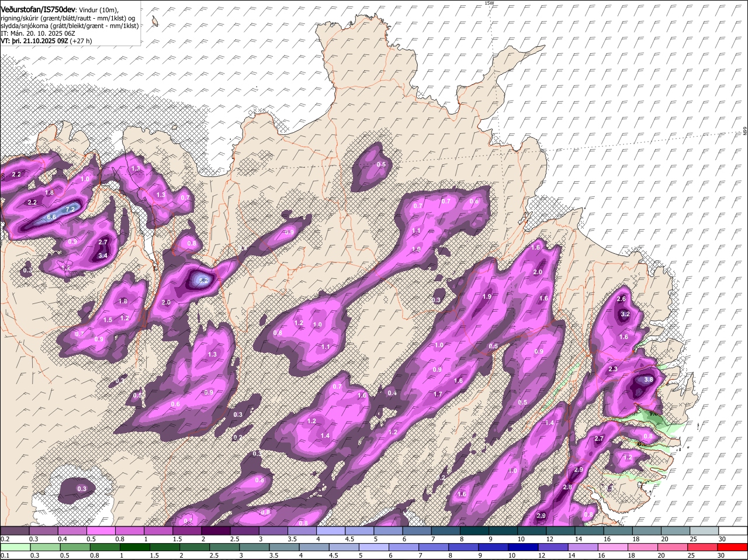Click the upper legend's light grey 25 swatch
This screenshot has height=560, width=748.
point(705,530)
